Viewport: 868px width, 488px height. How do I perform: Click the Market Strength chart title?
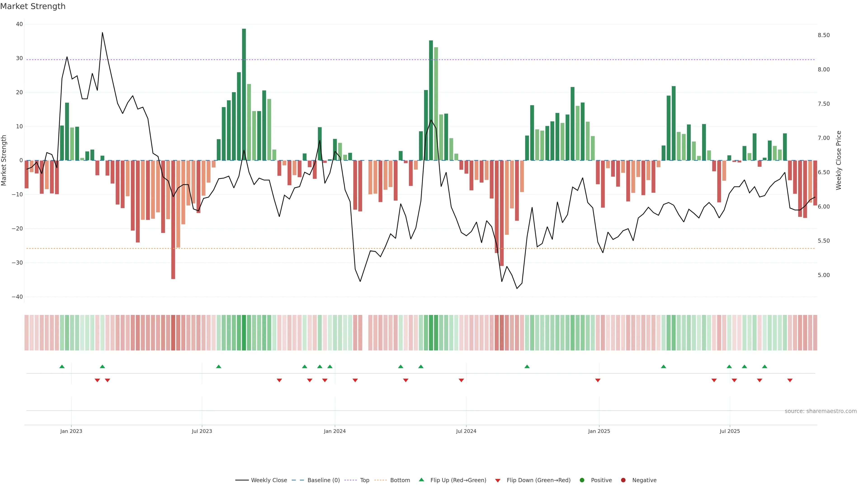(x=33, y=6)
